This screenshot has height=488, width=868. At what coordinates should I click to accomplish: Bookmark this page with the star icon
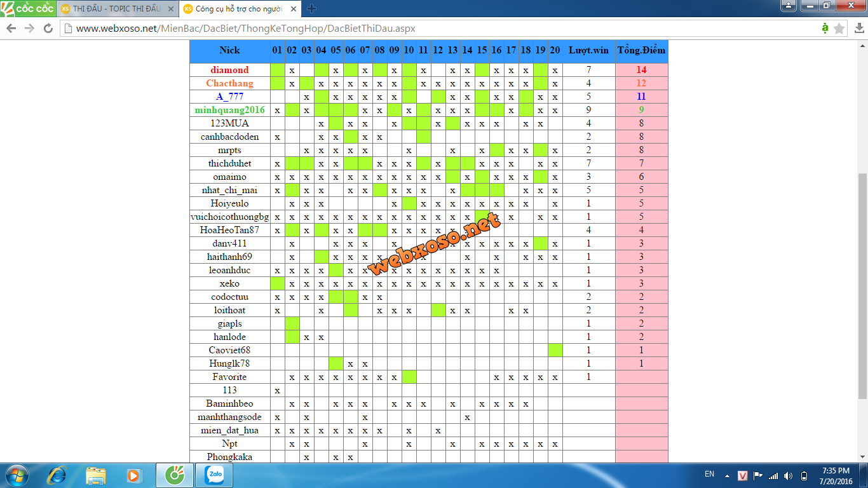click(x=839, y=29)
